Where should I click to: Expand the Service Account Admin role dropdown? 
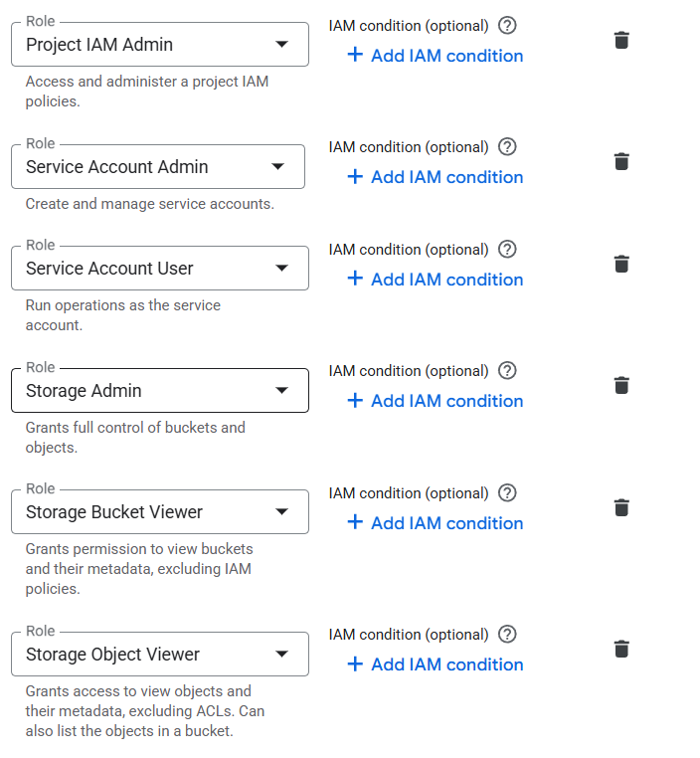pos(158,167)
